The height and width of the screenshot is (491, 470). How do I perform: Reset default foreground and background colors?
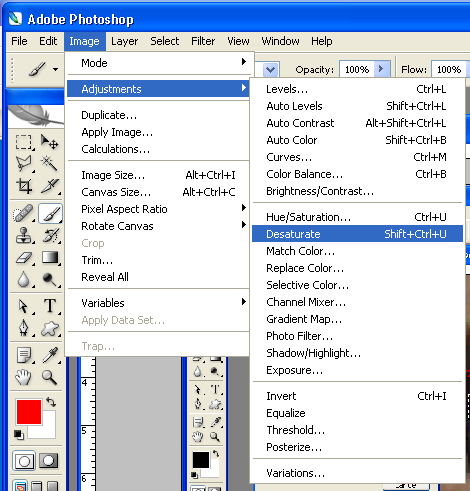[19, 435]
